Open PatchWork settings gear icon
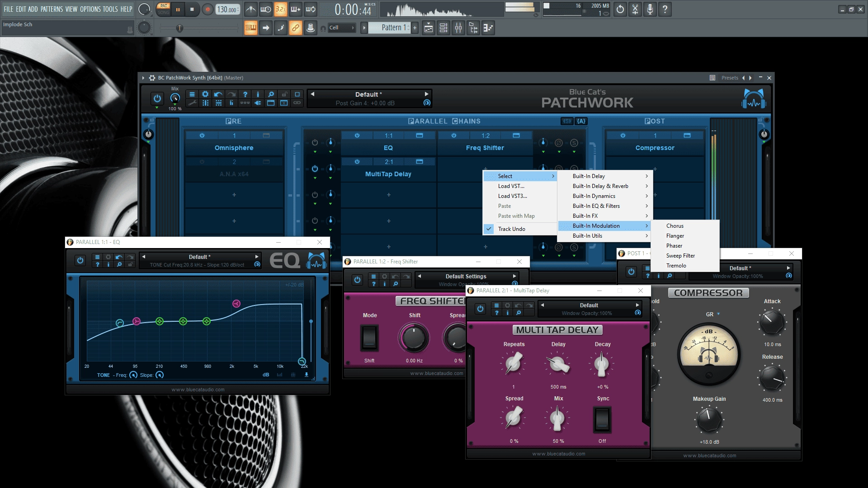The width and height of the screenshot is (868, 488). pyautogui.click(x=205, y=94)
